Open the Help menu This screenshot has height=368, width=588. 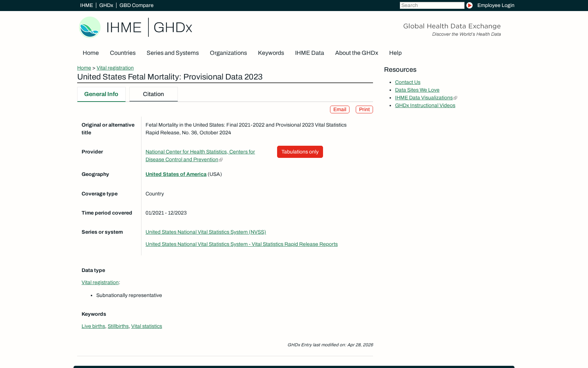coord(395,53)
